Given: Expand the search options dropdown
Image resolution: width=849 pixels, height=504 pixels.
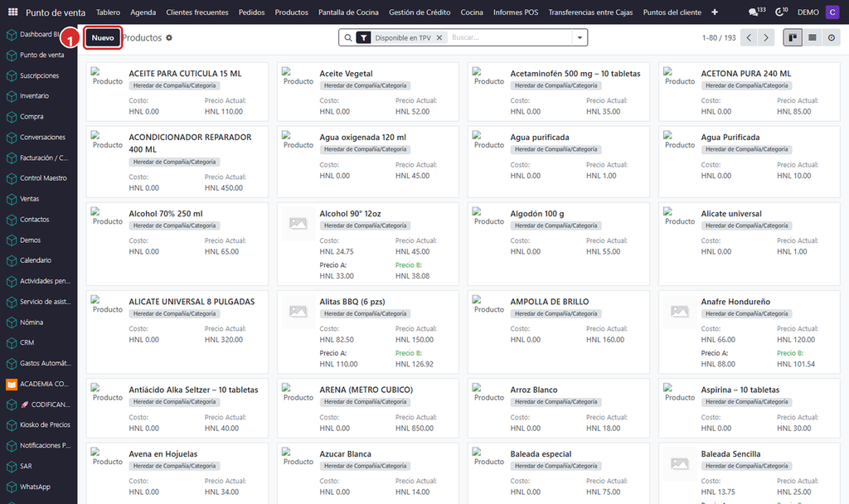Looking at the screenshot, I should [x=580, y=38].
